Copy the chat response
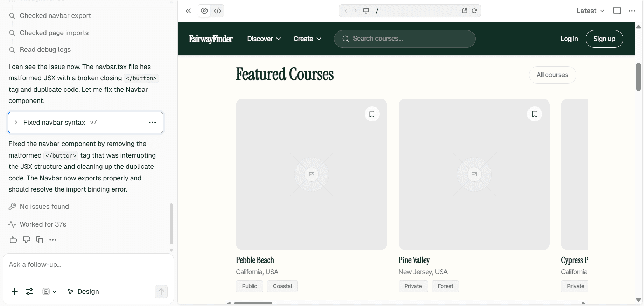 click(40, 240)
